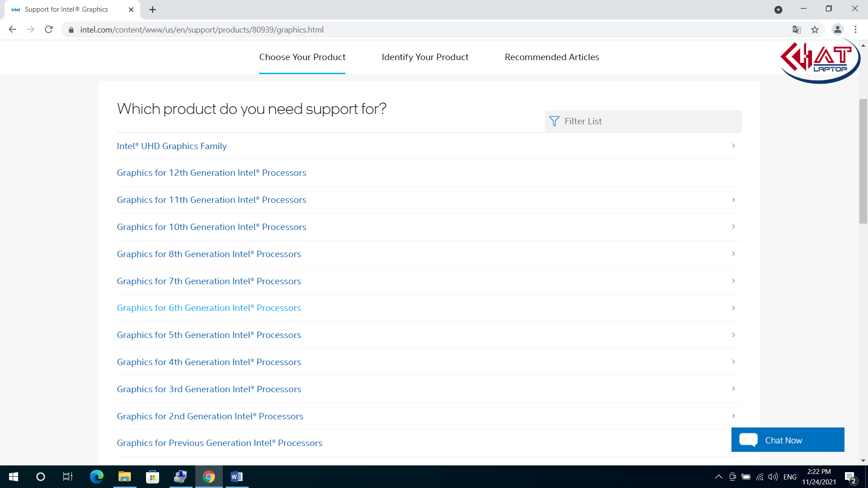Expand the Intel UHD Graphics Family chevron
This screenshot has width=868, height=488.
pos(733,145)
